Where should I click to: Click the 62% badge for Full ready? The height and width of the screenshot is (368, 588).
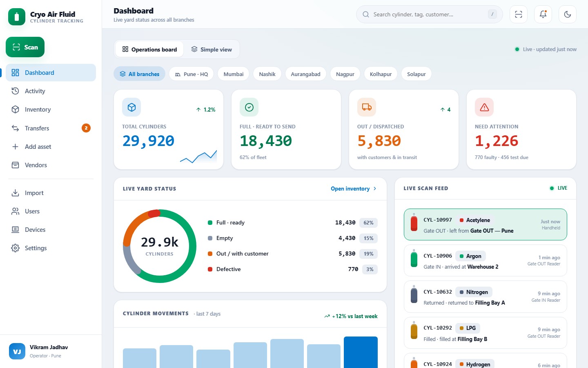coord(368,223)
